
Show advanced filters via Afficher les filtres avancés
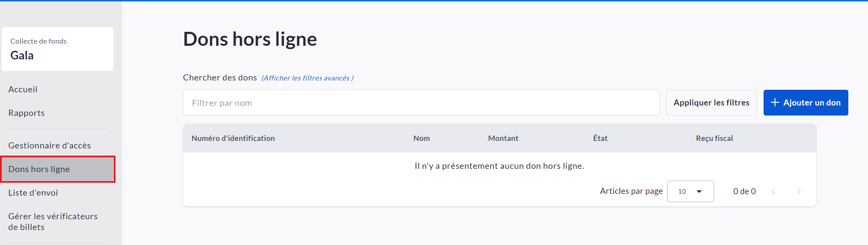[307, 78]
